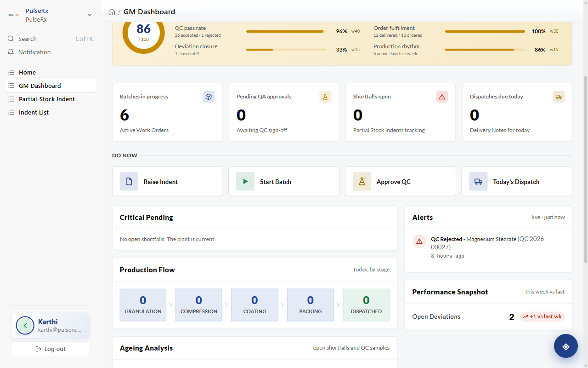Expand the PulseRx workspace dropdown chevron
This screenshot has height=368, width=588.
click(90, 15)
